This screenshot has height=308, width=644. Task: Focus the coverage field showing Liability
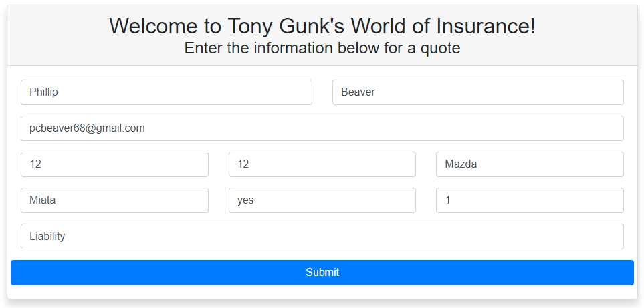[x=322, y=237]
